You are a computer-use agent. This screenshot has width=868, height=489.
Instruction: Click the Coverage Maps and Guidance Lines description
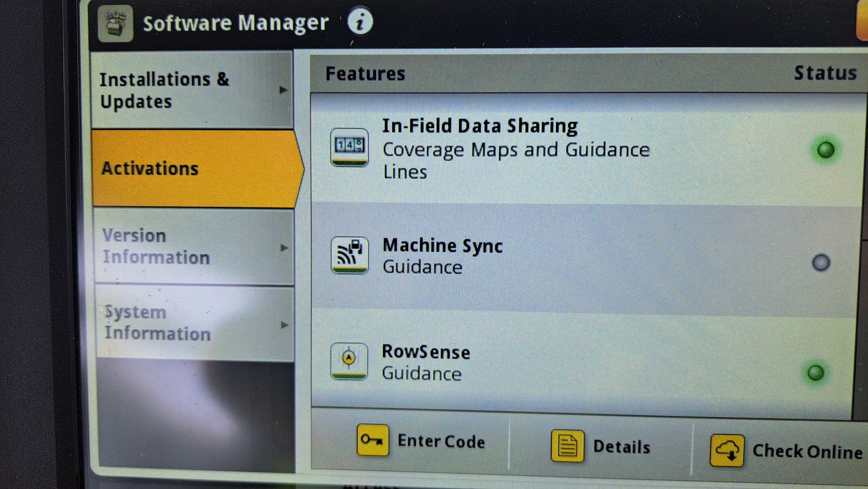(x=516, y=161)
